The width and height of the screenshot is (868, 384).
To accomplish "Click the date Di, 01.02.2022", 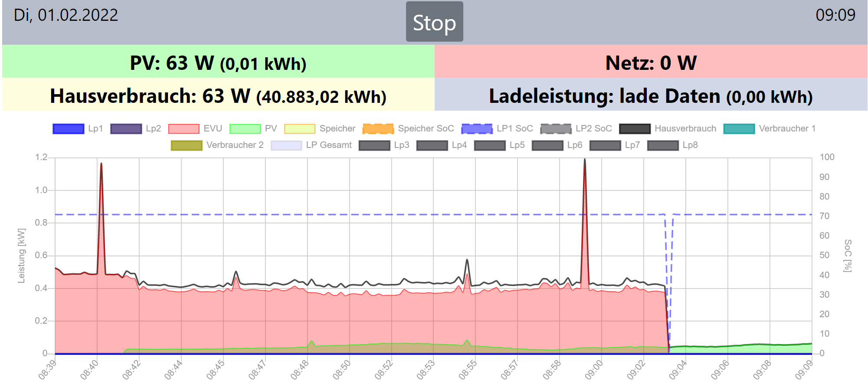I will pos(66,15).
